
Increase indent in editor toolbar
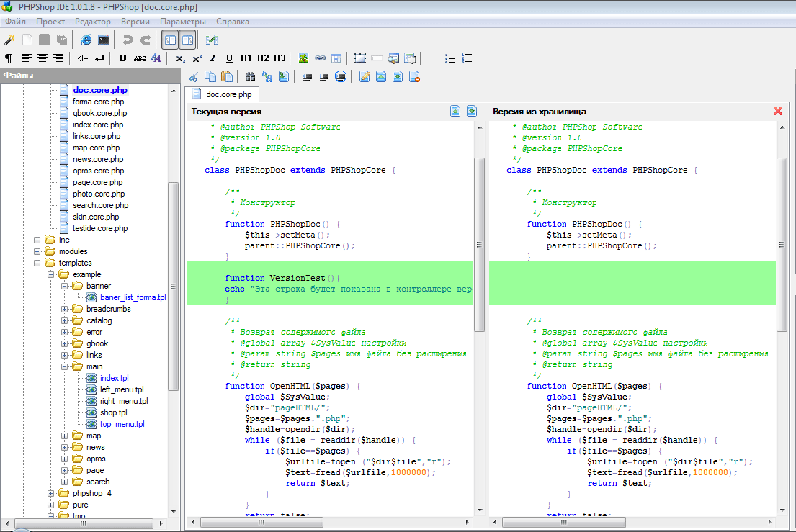[324, 76]
